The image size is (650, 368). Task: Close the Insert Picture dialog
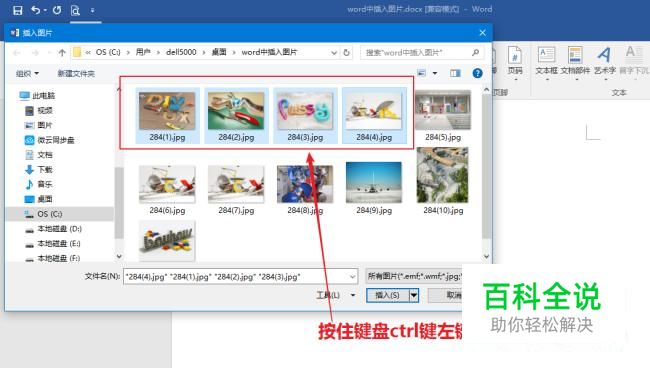click(x=482, y=33)
